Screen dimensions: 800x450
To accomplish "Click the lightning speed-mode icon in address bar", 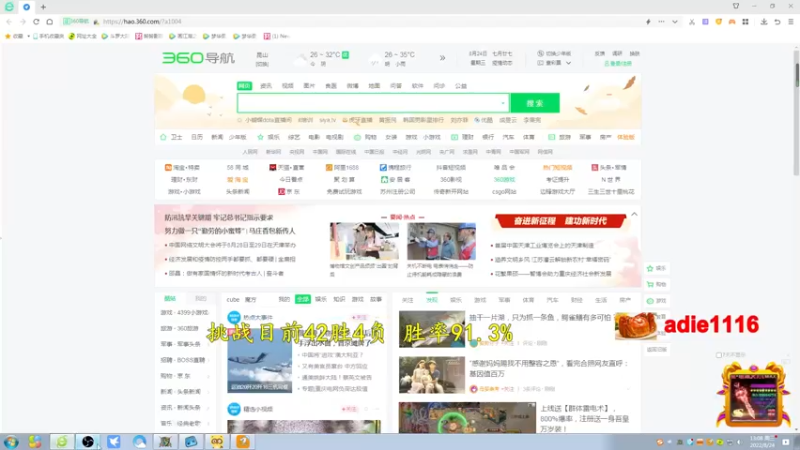I will tap(648, 22).
